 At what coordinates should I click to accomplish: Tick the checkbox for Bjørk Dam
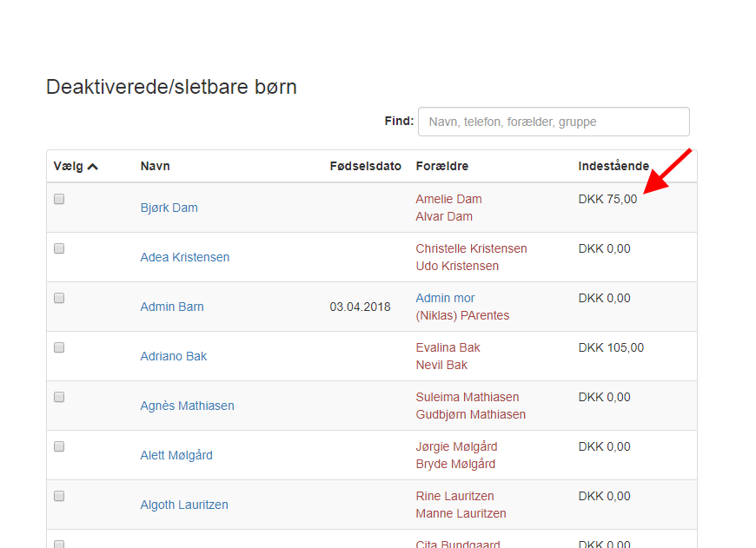(x=59, y=199)
